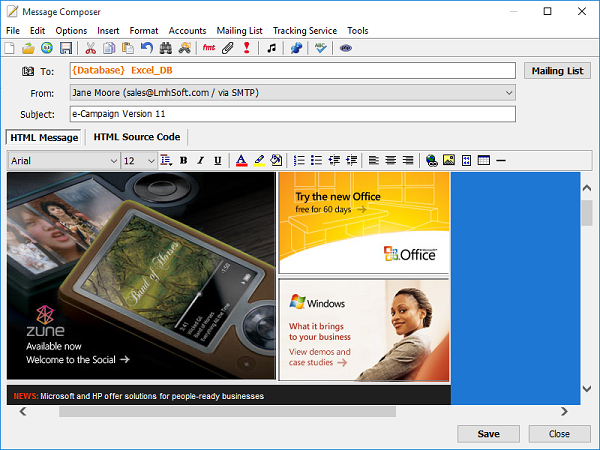Screen dimensions: 600x450
Task: Click the Try the new Office banner
Action: click(x=364, y=223)
